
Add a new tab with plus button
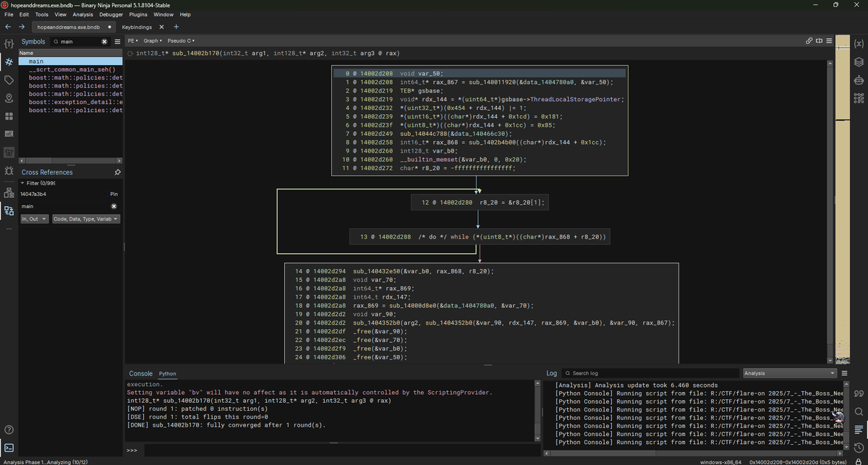click(x=176, y=27)
